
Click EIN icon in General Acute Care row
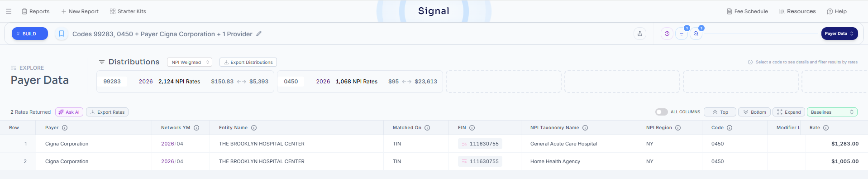pyautogui.click(x=464, y=144)
